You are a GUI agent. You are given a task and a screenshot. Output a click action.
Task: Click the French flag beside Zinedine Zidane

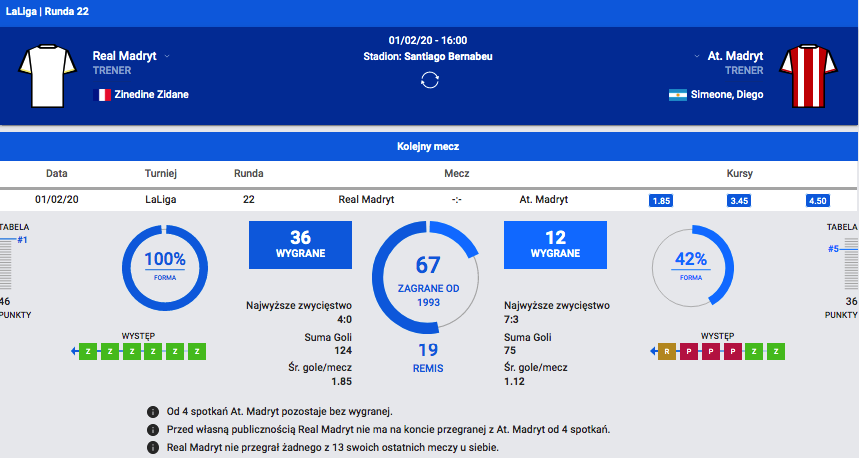point(101,95)
